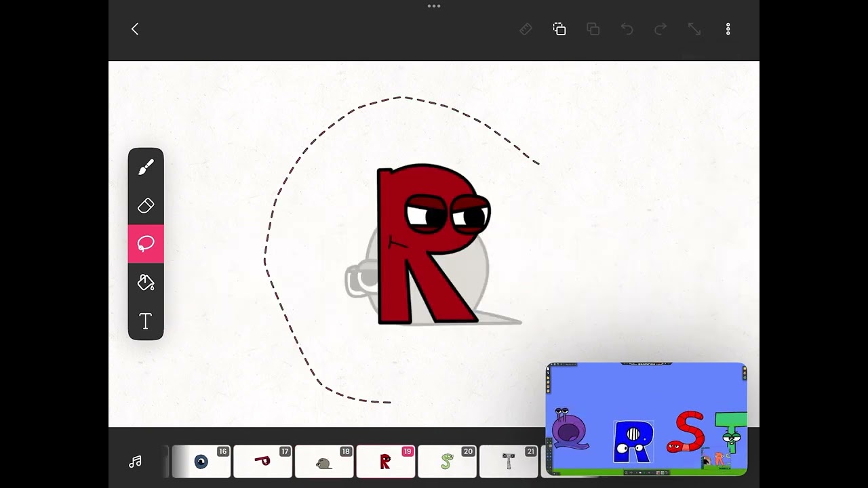Select frame 21 thumbnail
The height and width of the screenshot is (488, 868).
[x=509, y=462]
